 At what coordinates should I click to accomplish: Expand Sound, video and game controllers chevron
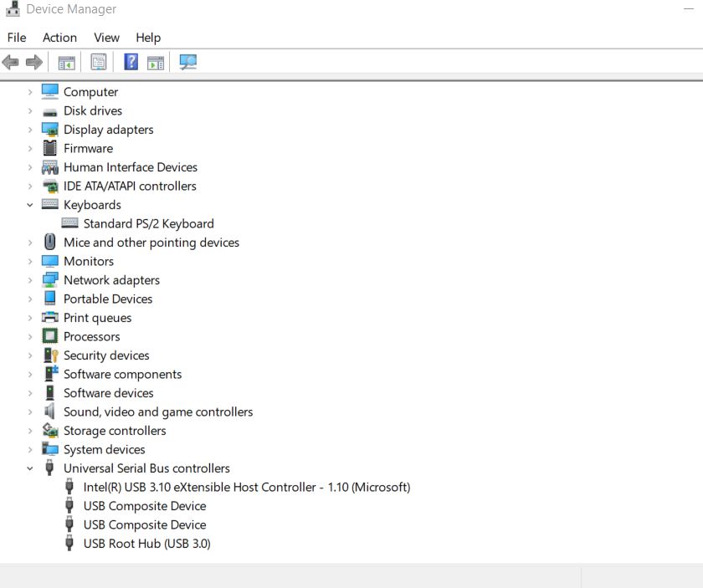pos(30,412)
